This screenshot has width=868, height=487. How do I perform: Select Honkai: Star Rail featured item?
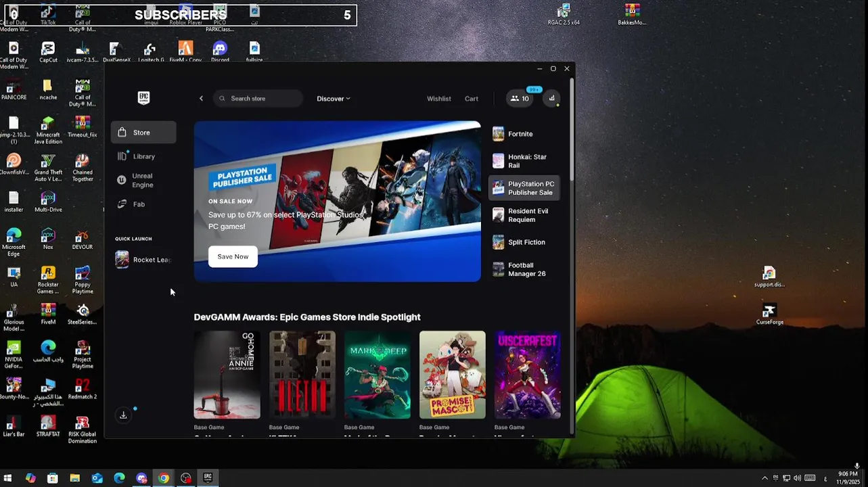click(524, 161)
